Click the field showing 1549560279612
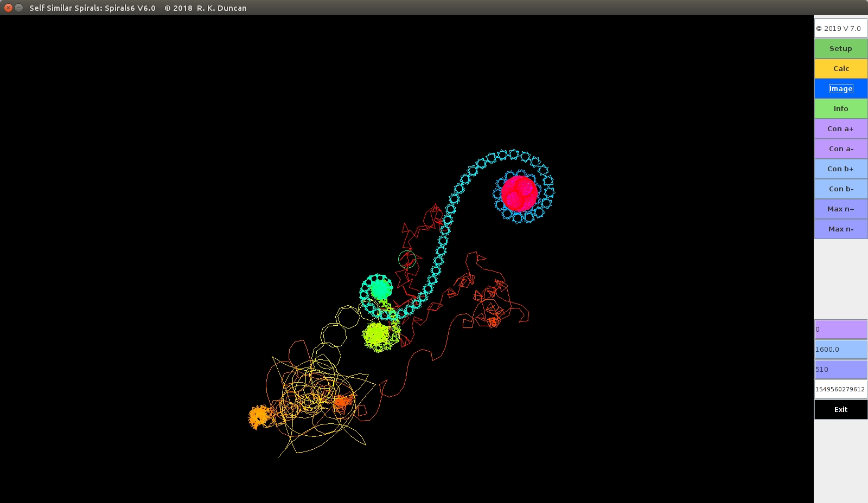 tap(840, 389)
